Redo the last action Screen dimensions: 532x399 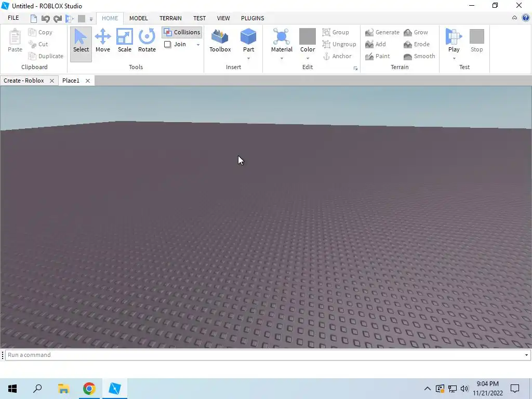(x=57, y=19)
